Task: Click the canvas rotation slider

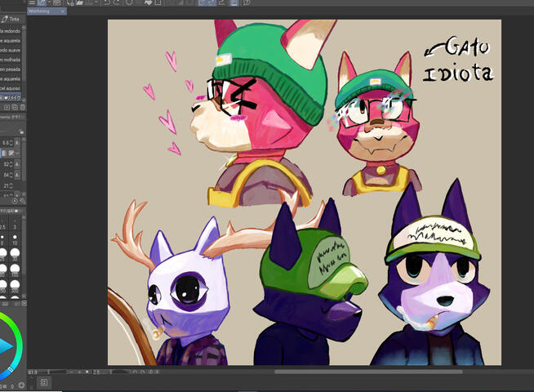Action: click(x=121, y=372)
